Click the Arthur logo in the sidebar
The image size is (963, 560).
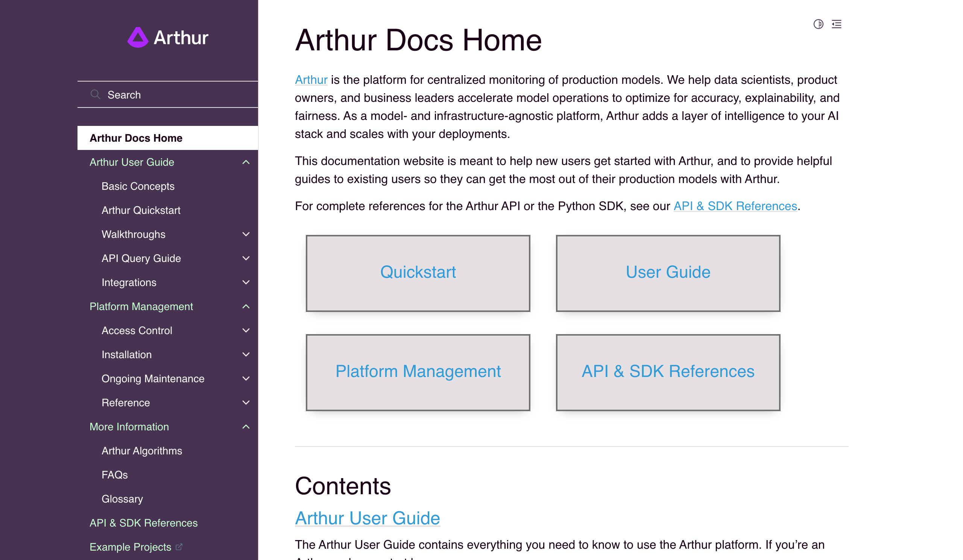(x=168, y=38)
